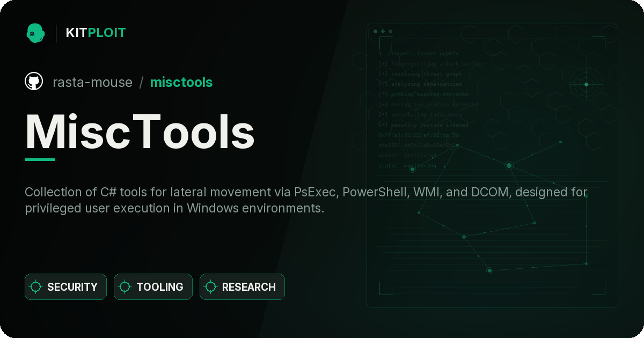
Task: Click the KitPloit hooded logo icon
Action: click(x=35, y=33)
